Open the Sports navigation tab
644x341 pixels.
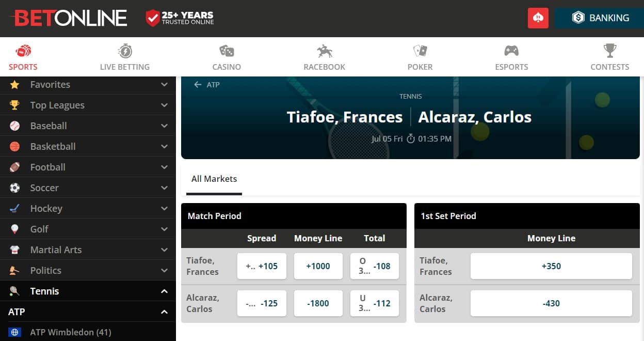click(x=23, y=57)
